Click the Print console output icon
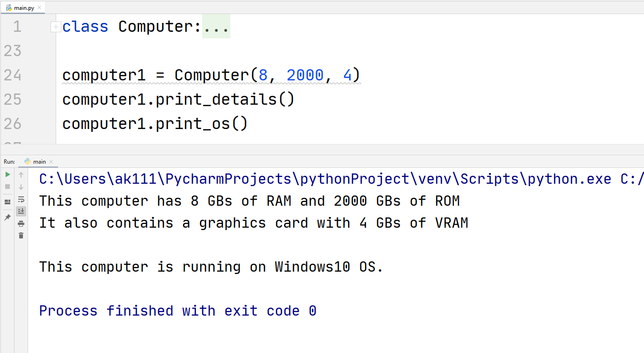 (21, 223)
